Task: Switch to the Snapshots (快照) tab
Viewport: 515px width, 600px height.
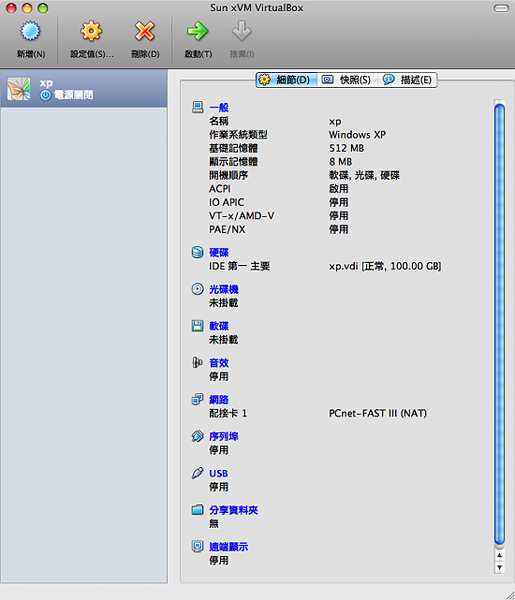Action: point(347,80)
